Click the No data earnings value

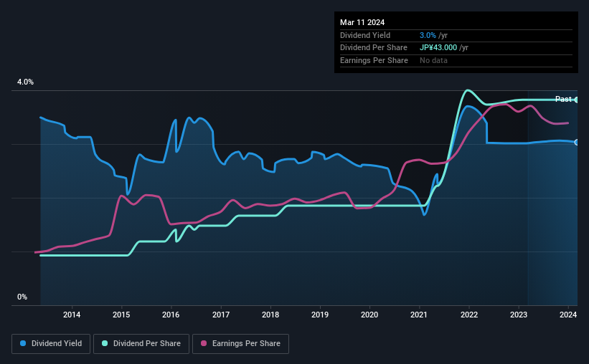point(433,60)
